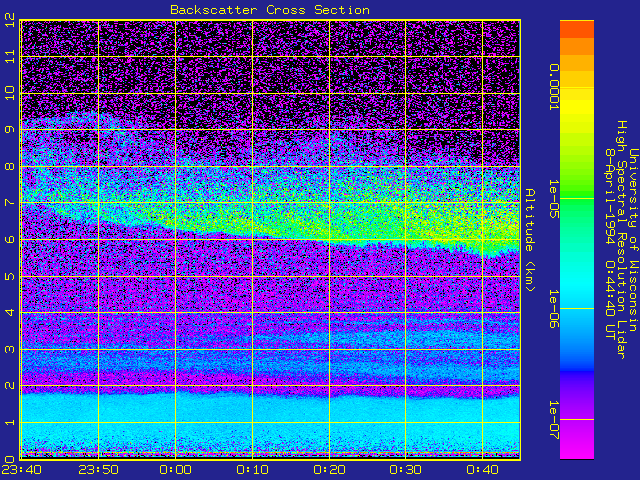The width and height of the screenshot is (640, 480).
Task: Select the altitude label 3
Action: pos(11,349)
